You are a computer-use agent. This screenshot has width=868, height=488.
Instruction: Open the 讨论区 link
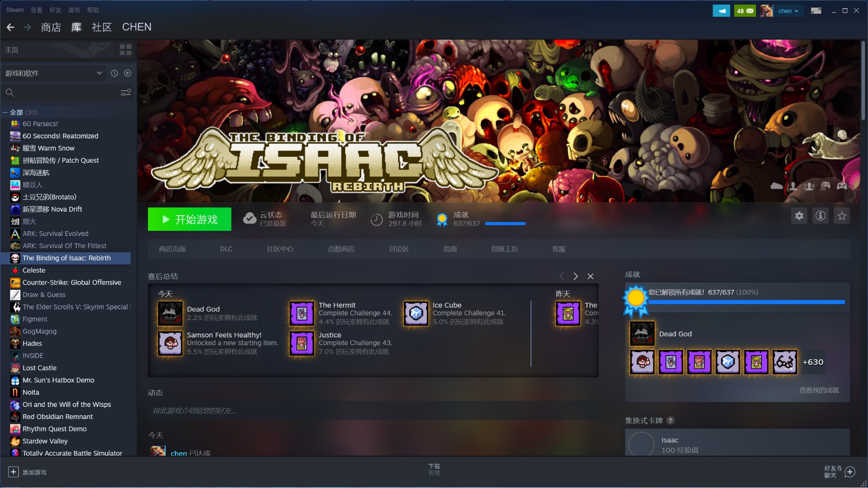(x=399, y=249)
